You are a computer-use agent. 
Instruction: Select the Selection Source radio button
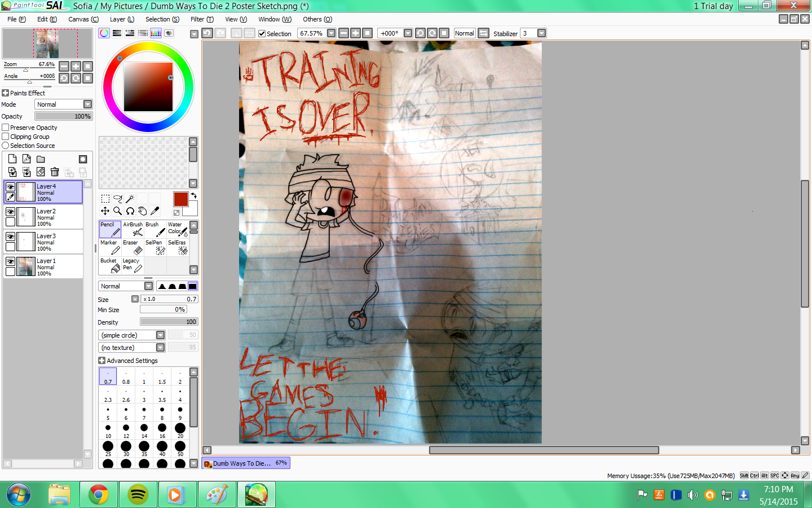[x=6, y=146]
